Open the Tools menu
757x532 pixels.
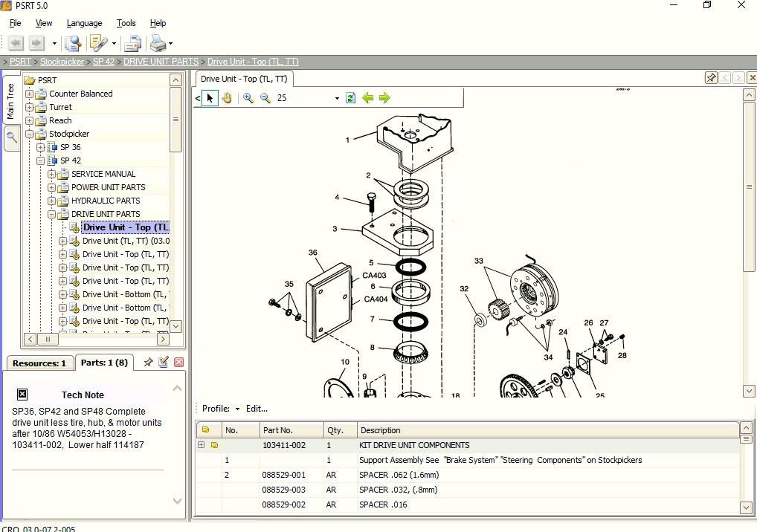click(x=126, y=23)
